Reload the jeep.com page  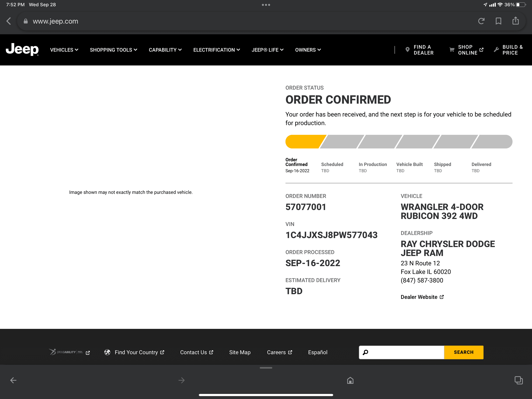coord(481,21)
